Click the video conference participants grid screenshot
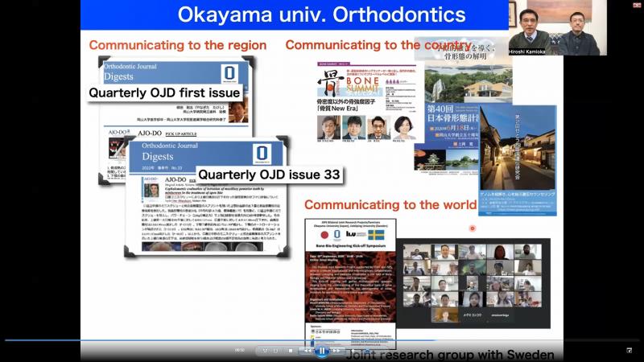The image size is (644, 362). [473, 283]
